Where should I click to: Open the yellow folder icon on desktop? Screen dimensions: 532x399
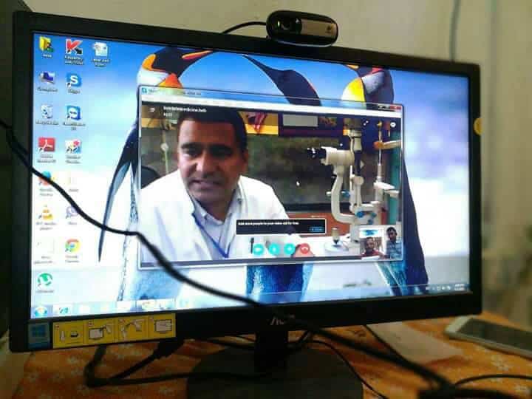tap(47, 44)
